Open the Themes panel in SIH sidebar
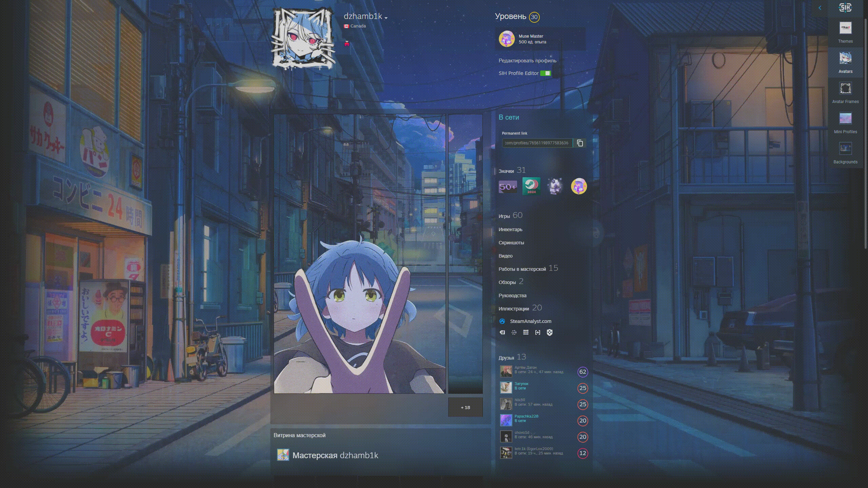This screenshot has height=488, width=868. [x=845, y=32]
